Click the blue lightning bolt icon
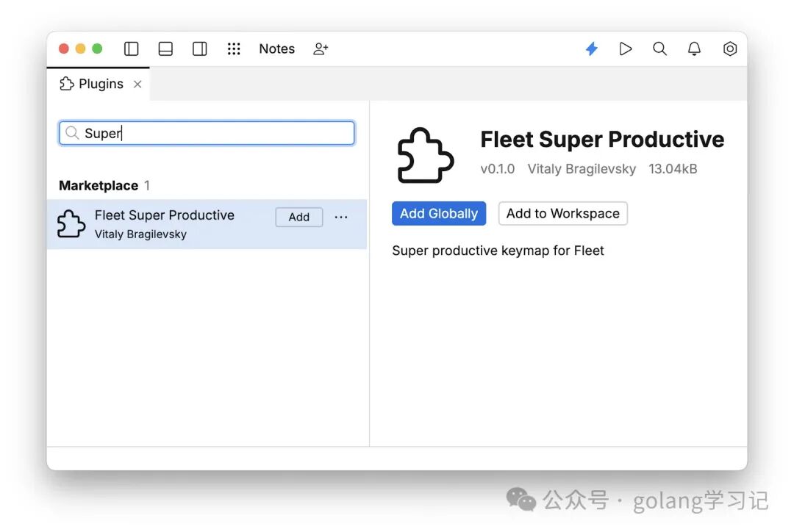The width and height of the screenshot is (794, 532). point(591,49)
